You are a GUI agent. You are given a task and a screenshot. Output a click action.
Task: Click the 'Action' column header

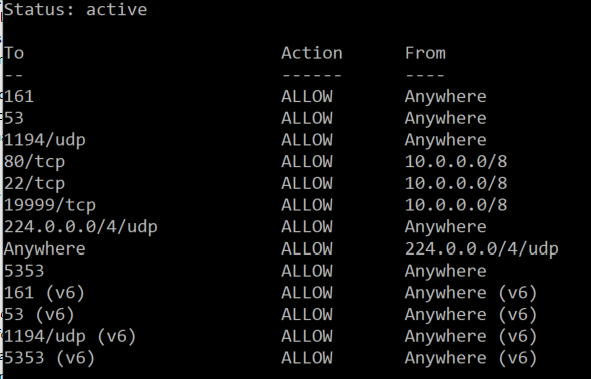[x=312, y=53]
